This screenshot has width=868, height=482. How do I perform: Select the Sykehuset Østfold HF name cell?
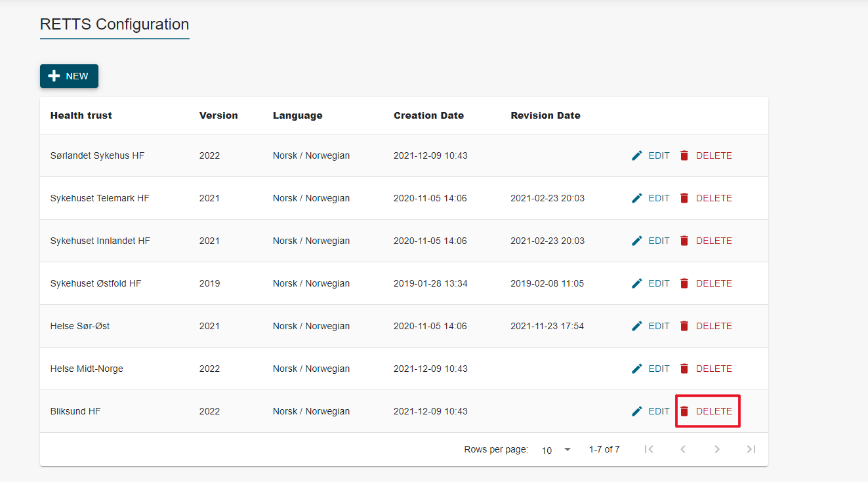pos(96,283)
